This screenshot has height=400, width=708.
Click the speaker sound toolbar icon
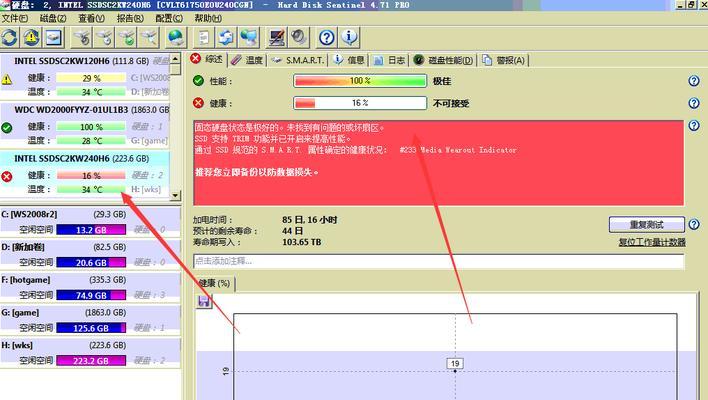tap(299, 37)
